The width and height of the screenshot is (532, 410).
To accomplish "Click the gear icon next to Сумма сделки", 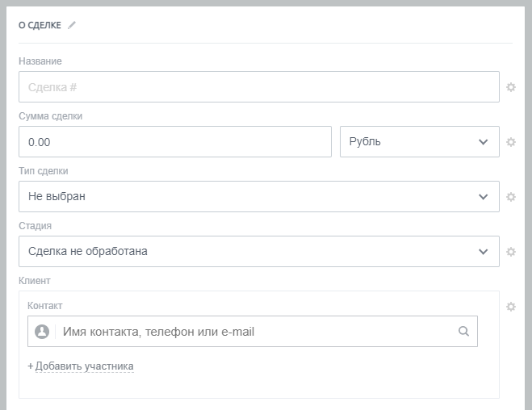I will click(510, 142).
